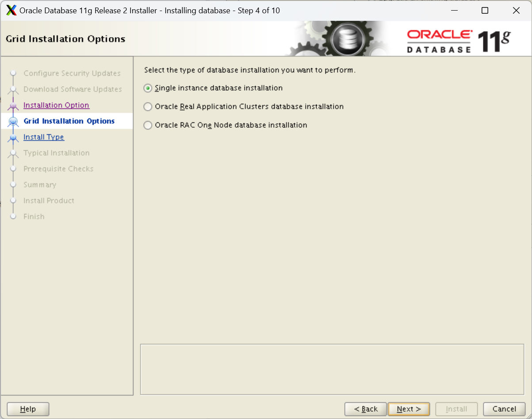Click the Prerequisite Checks step text
Viewport: 532px width, 419px height.
pos(58,169)
